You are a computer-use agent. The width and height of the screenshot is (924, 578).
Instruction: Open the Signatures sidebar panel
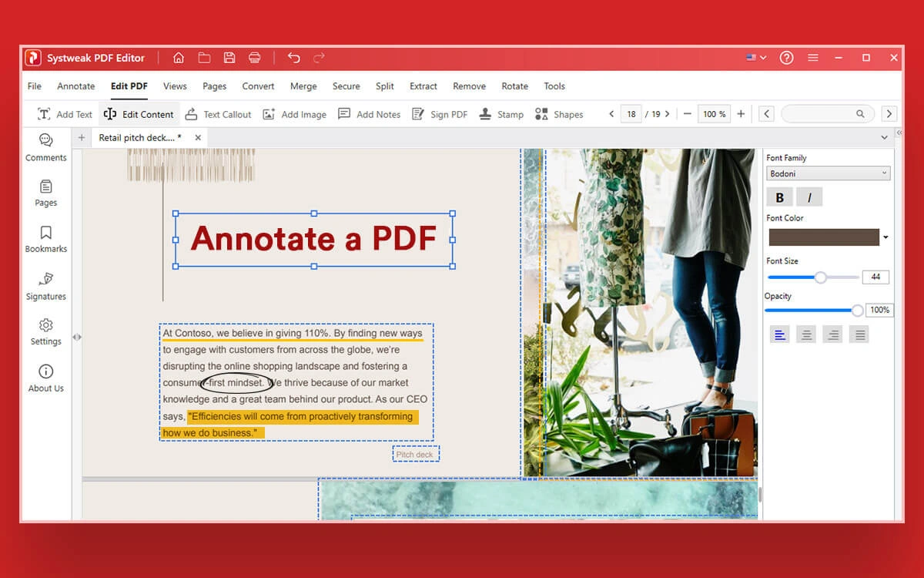[46, 286]
